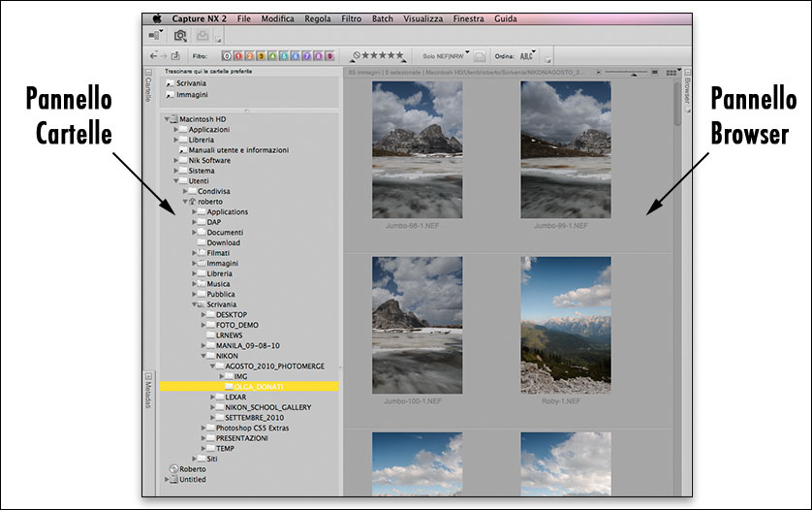The image size is (812, 510).
Task: Select the NIKON_SCHOOL_GALLERY folder
Action: [x=264, y=407]
